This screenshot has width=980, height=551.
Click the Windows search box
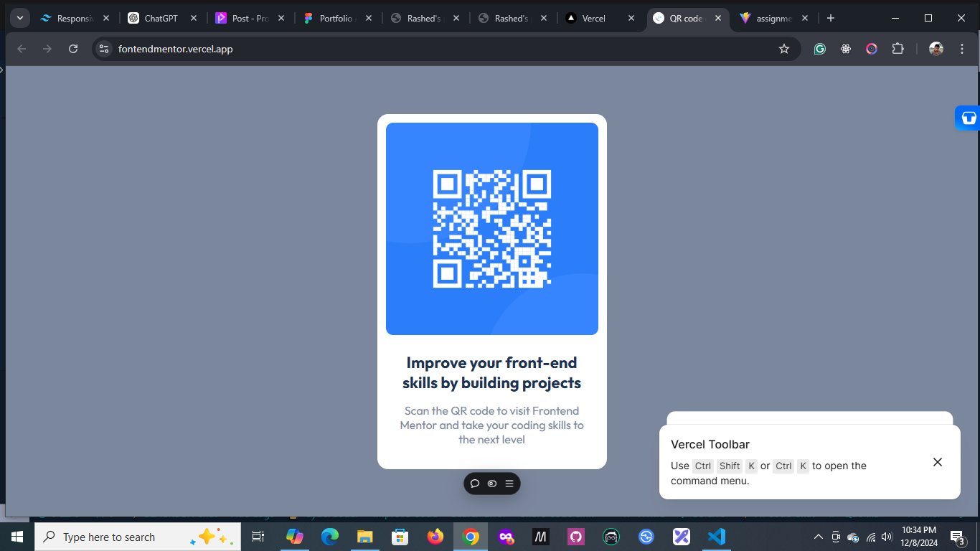click(138, 537)
